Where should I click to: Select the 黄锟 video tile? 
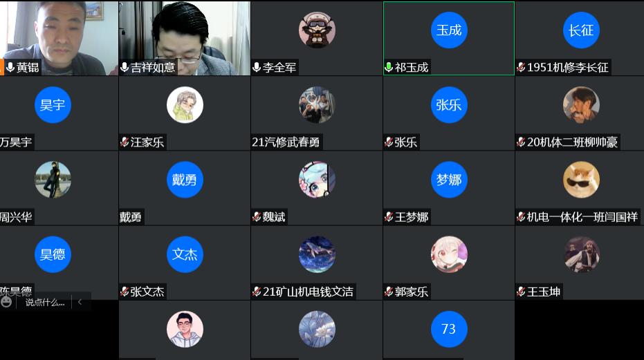tap(59, 38)
